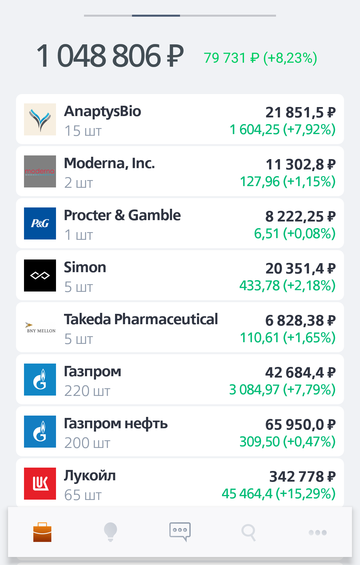The height and width of the screenshot is (565, 360).
Task: Open the lightbulb ideas tab
Action: pyautogui.click(x=110, y=532)
